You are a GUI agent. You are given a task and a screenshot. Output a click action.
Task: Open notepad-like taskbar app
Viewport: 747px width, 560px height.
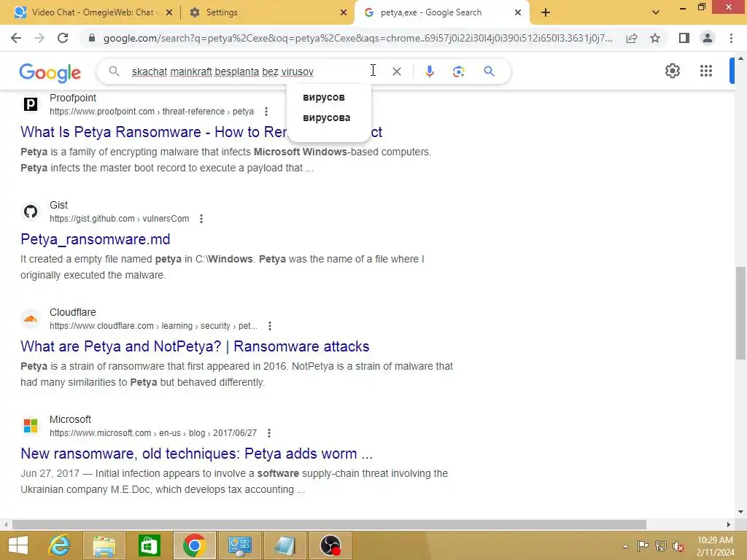click(x=285, y=545)
